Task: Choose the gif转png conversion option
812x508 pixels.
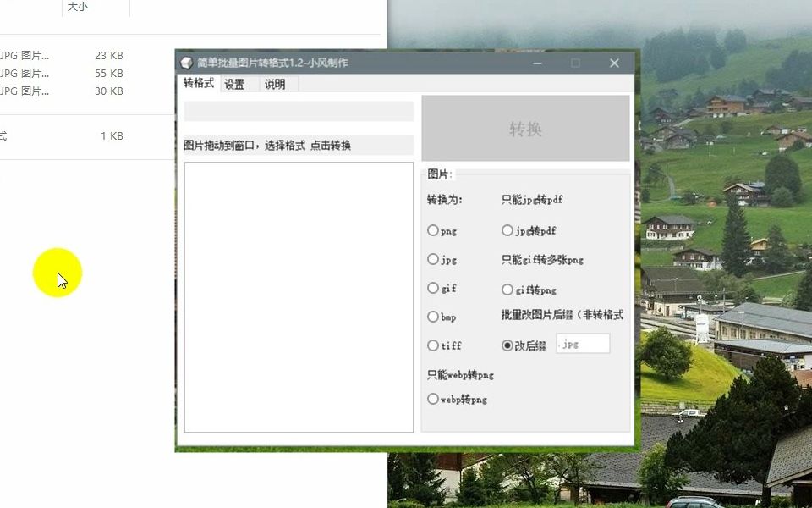Action: [508, 288]
